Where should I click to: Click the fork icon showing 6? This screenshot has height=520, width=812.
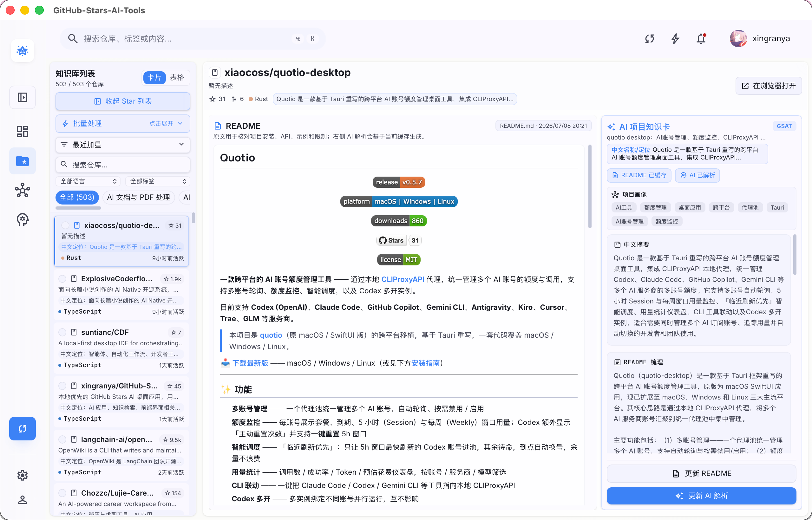(x=234, y=99)
